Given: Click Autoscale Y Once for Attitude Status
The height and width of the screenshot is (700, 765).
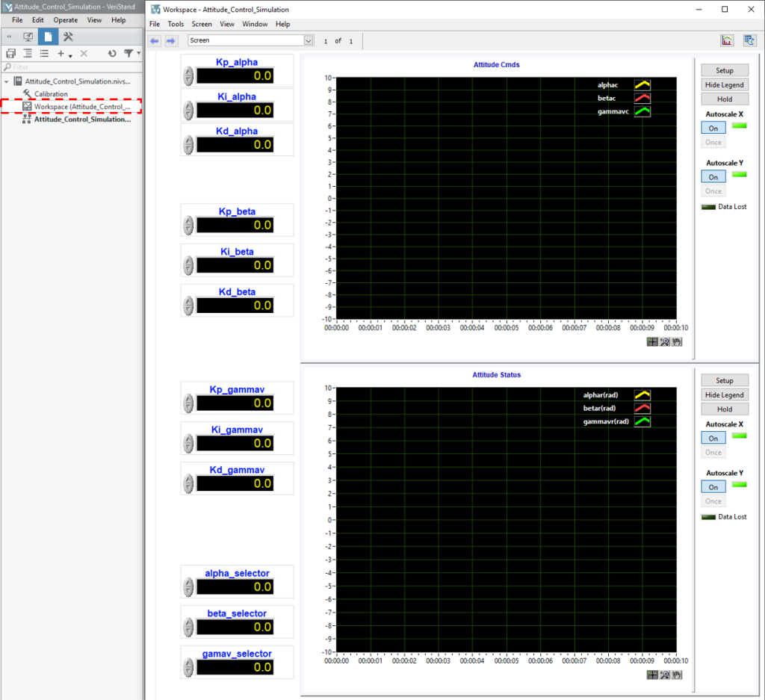Looking at the screenshot, I should tap(713, 501).
